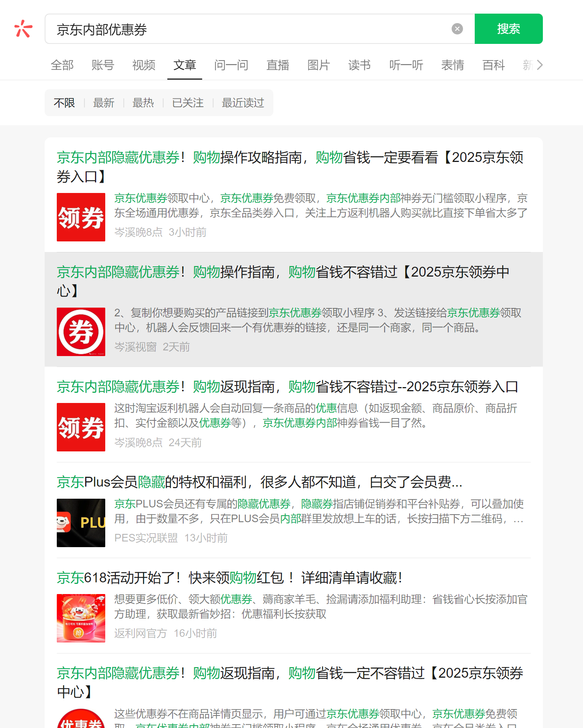583x728 pixels.
Task: Switch to the 全部 tab
Action: coord(62,65)
